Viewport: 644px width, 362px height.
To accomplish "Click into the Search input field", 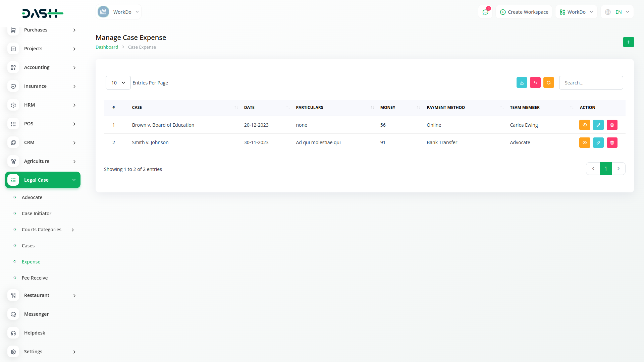I will tap(591, 83).
